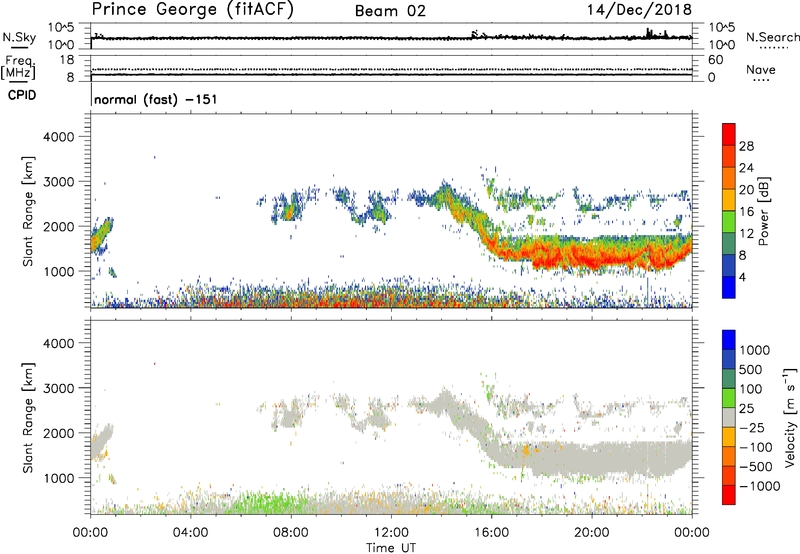Click the "4" power scale label
Image resolution: width=800 pixels, height=554 pixels.
tap(742, 277)
